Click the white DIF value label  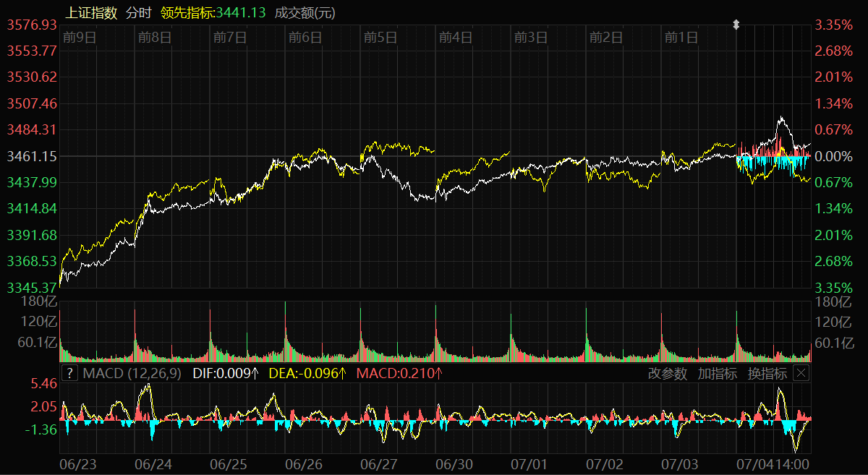[226, 374]
